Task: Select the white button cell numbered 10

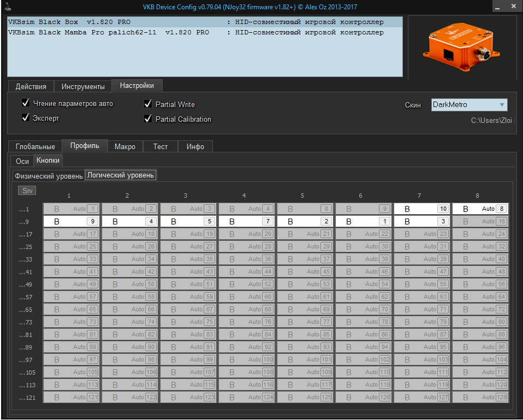Action: (422, 209)
